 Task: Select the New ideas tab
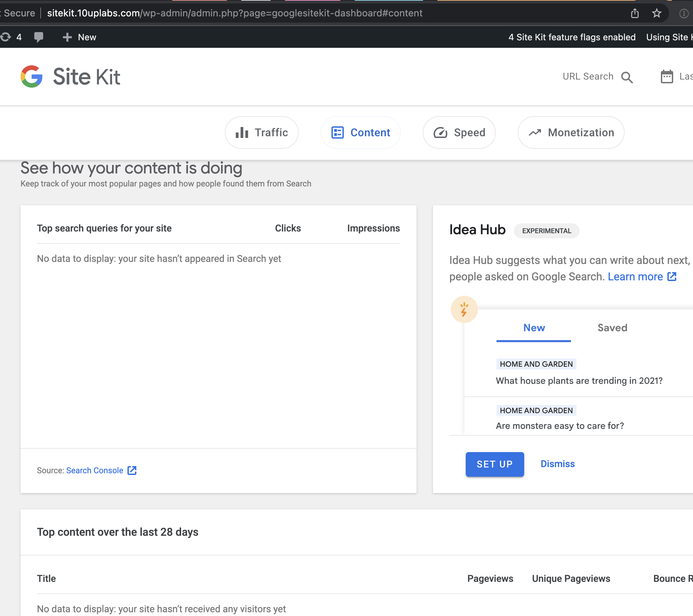[x=534, y=328]
